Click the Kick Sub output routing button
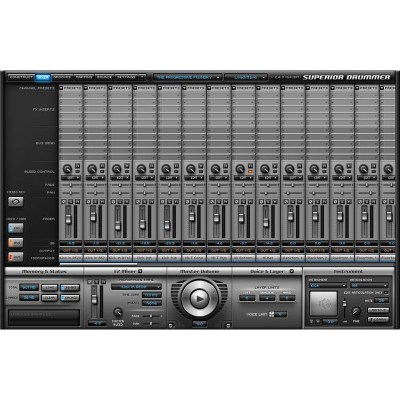The height and width of the screenshot is (400, 400). pos(169,250)
